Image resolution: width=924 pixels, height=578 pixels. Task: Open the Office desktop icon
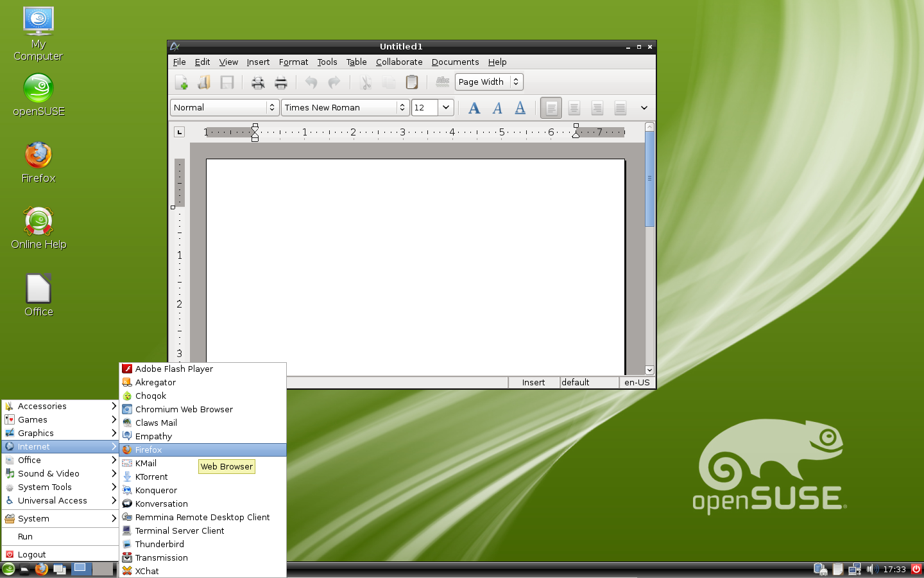[x=38, y=295]
